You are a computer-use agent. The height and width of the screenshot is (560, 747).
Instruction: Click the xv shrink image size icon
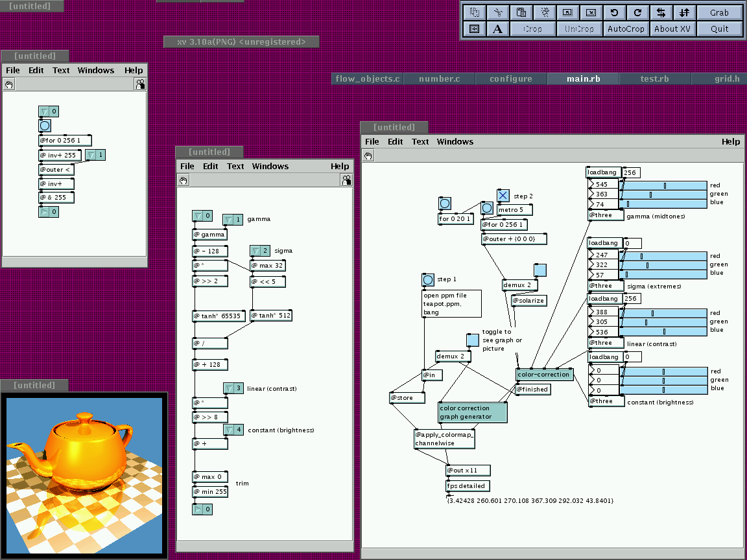568,12
